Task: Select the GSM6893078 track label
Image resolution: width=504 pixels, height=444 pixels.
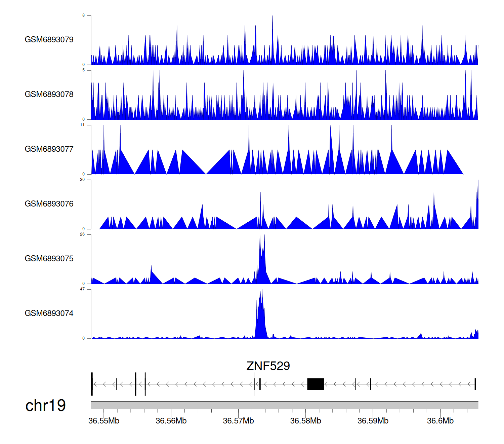Action: click(49, 95)
